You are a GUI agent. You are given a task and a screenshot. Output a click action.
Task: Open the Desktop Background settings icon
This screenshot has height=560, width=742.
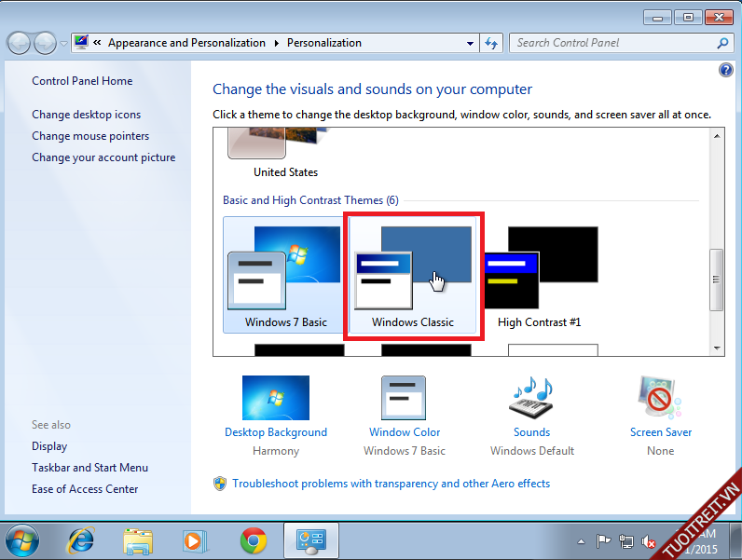(275, 398)
